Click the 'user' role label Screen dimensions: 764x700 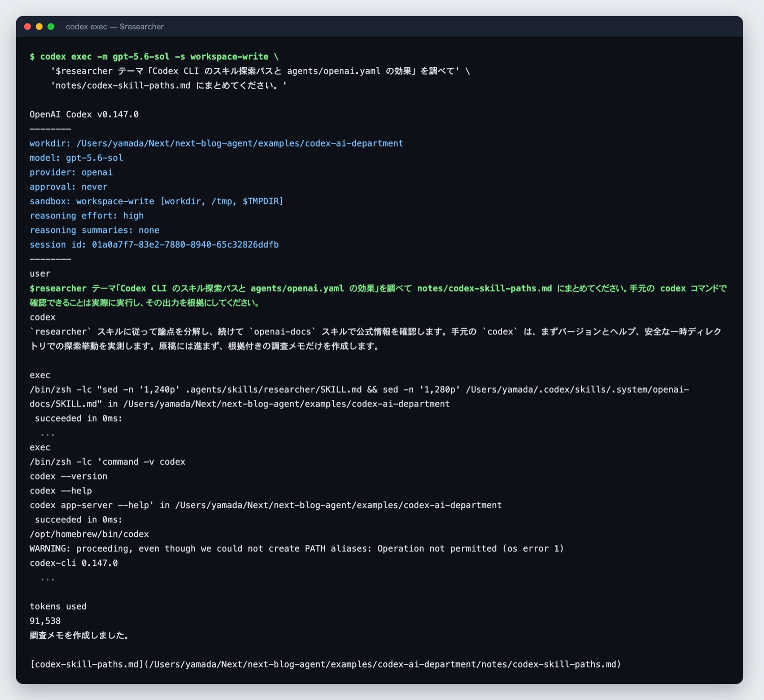click(x=40, y=273)
